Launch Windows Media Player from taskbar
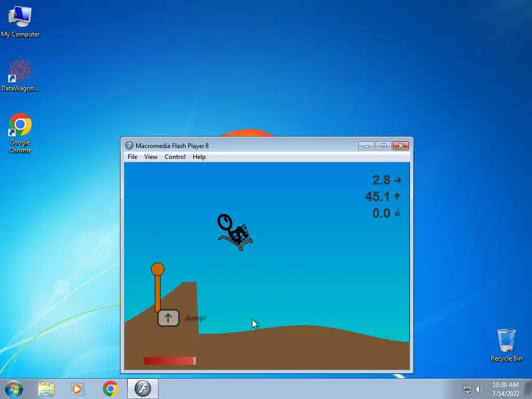This screenshot has width=532, height=399. point(78,389)
